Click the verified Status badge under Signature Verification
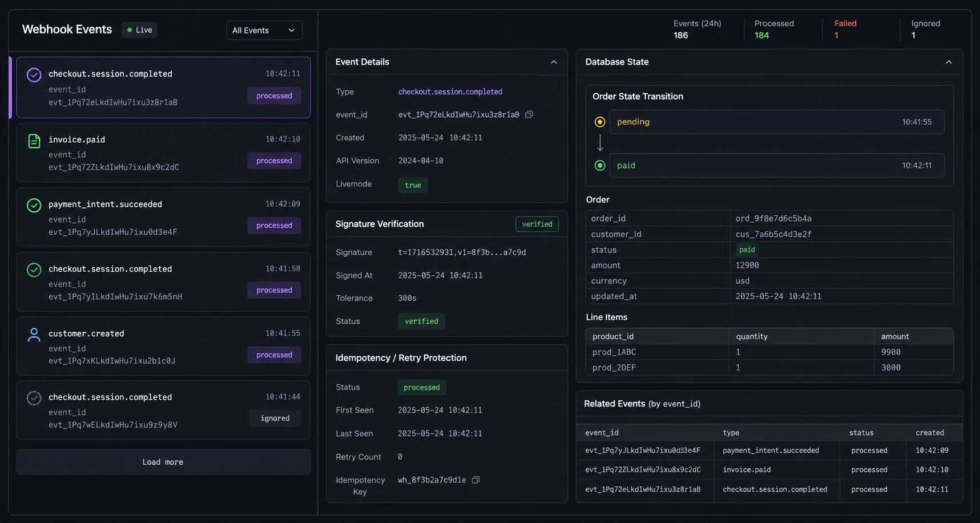Screen dimensions: 980x523 point(421,321)
